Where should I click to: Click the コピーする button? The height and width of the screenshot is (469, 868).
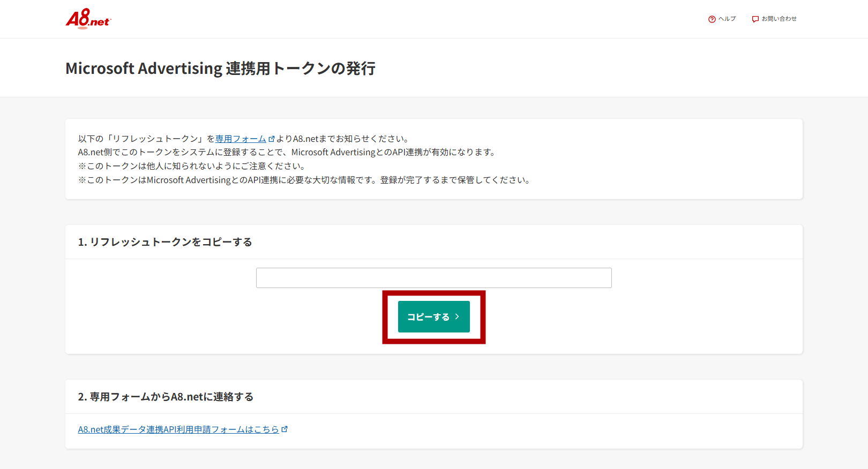[434, 316]
